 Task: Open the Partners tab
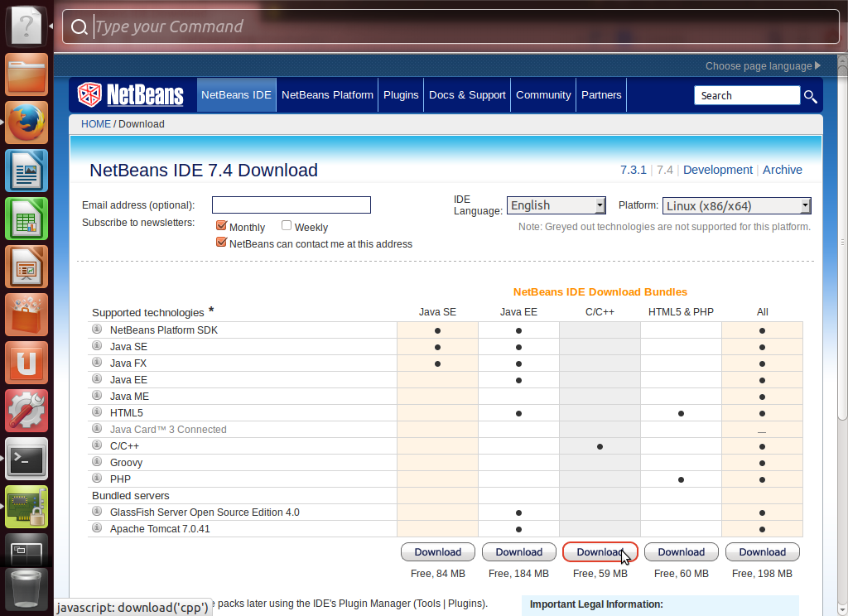pyautogui.click(x=601, y=94)
